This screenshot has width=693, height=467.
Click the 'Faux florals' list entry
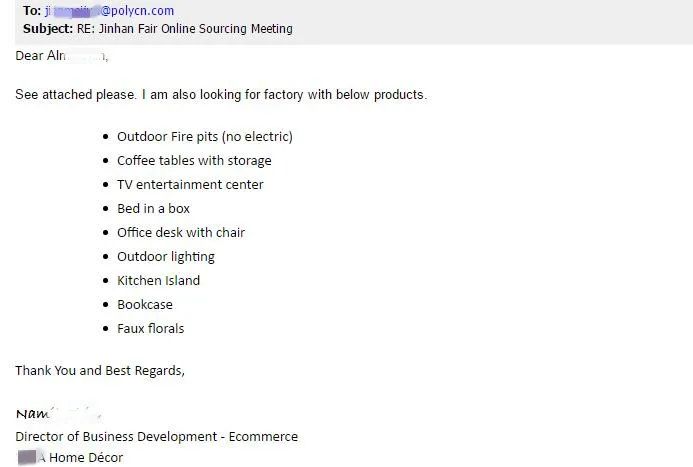coord(151,328)
